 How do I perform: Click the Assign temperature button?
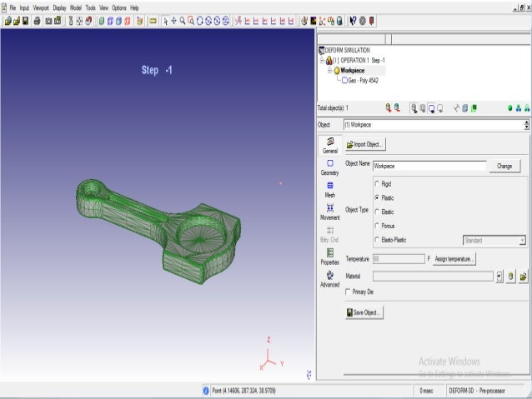pyautogui.click(x=454, y=259)
